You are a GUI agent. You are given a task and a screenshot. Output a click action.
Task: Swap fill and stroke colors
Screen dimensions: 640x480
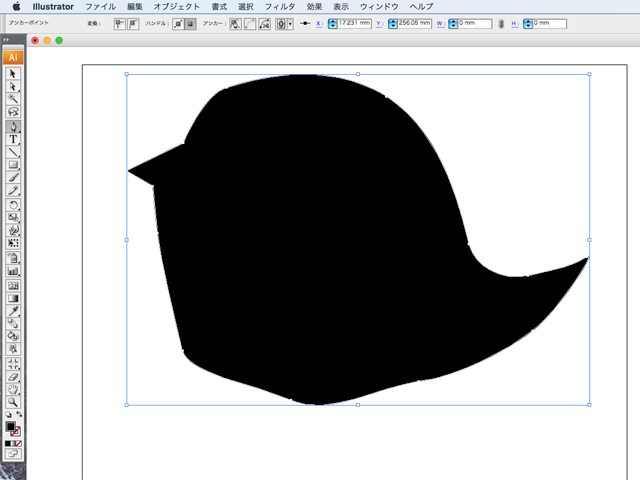pos(20,414)
